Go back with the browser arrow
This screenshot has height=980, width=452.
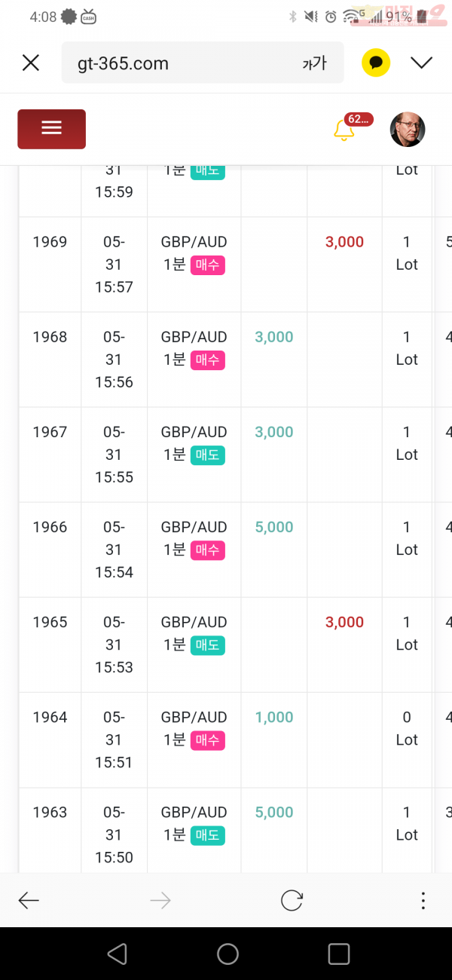pos(29,900)
